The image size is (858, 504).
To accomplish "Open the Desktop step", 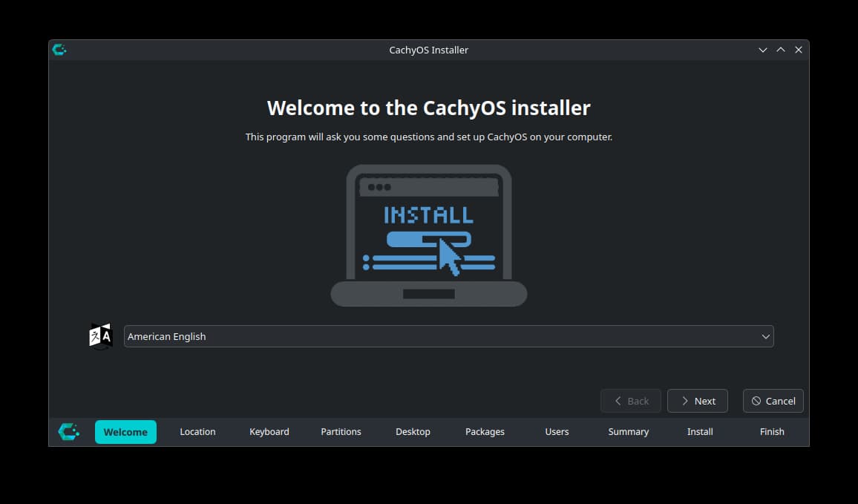I will (413, 432).
